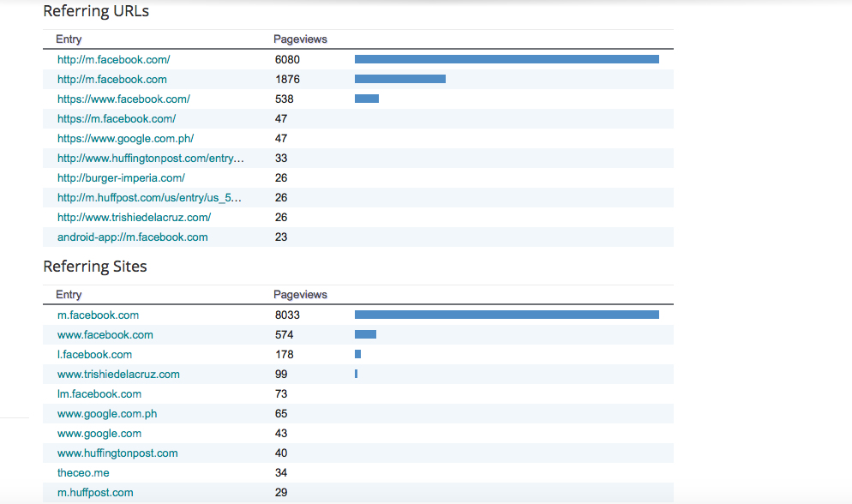Screen dimensions: 852x504
Task: Click the 29 pageviews value
Action: (281, 493)
